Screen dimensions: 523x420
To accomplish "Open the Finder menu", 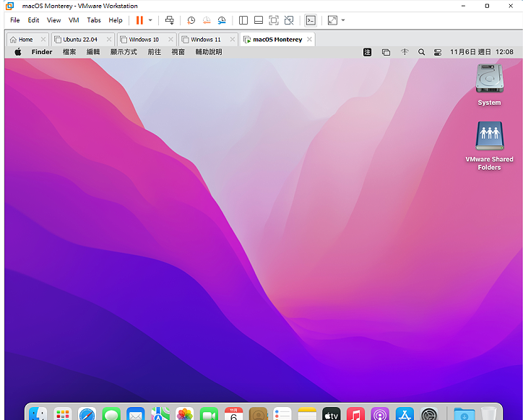I will [x=42, y=52].
